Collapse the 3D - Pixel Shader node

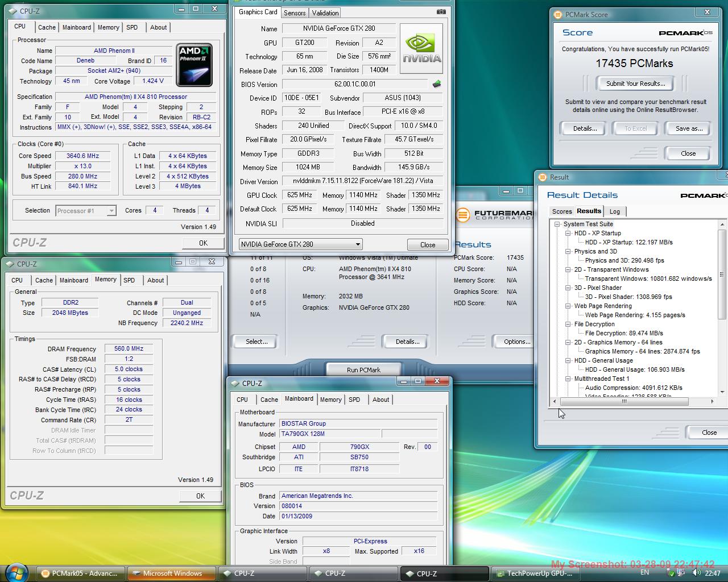click(568, 288)
